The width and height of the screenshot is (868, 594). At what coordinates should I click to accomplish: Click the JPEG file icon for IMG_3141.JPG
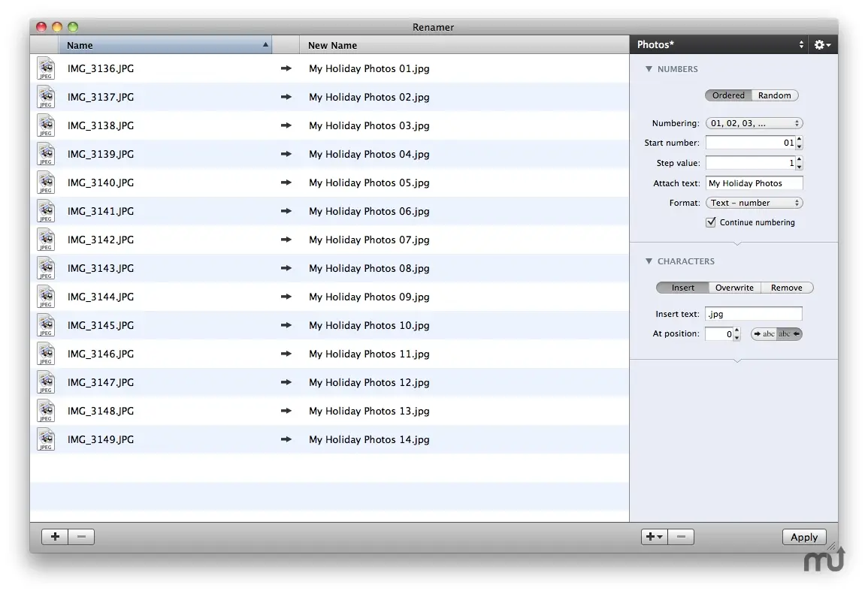coord(46,211)
